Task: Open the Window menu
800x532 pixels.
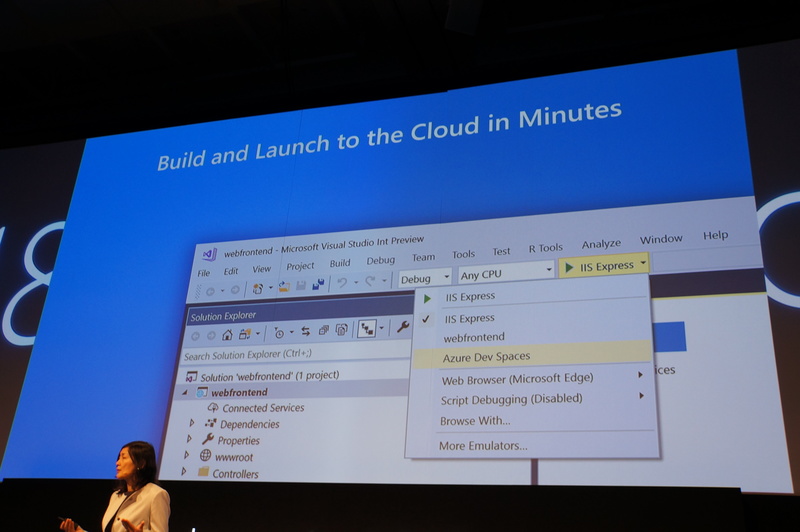Action: [661, 239]
